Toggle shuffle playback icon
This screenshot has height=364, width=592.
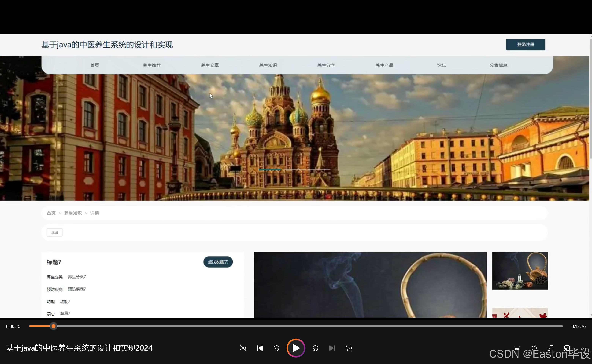pos(243,348)
